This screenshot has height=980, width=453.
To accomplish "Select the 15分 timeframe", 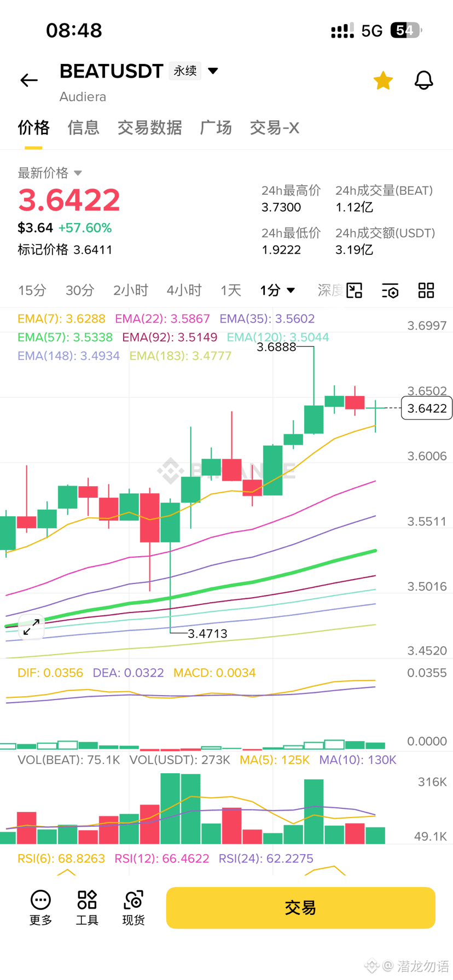I will point(32,290).
